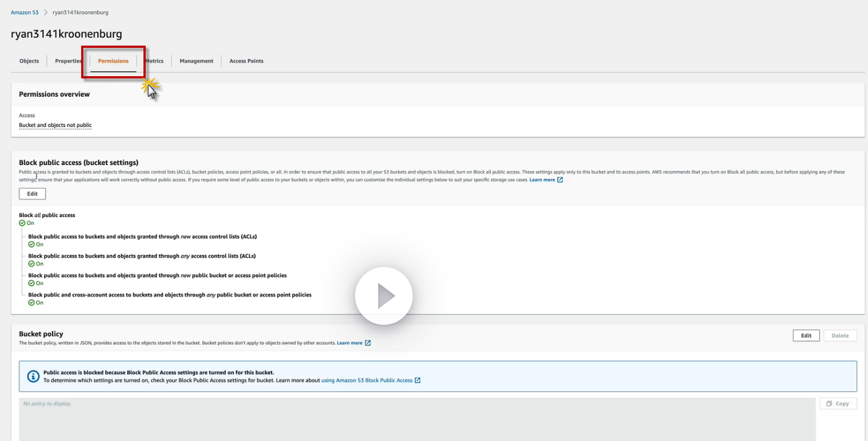Click the info icon in the public access alert
The height and width of the screenshot is (441, 868).
click(x=33, y=376)
